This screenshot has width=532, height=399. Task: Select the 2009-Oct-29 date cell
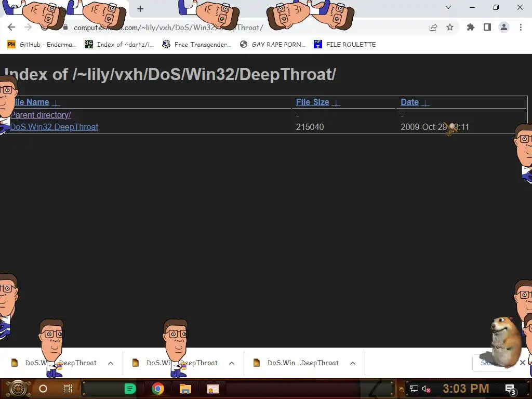pos(435,127)
